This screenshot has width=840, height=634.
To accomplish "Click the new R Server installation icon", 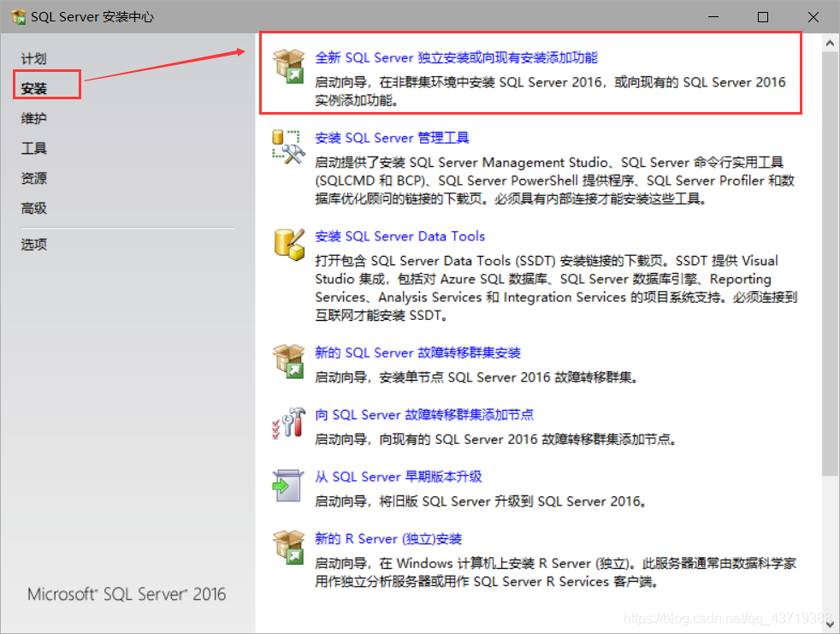I will point(289,548).
